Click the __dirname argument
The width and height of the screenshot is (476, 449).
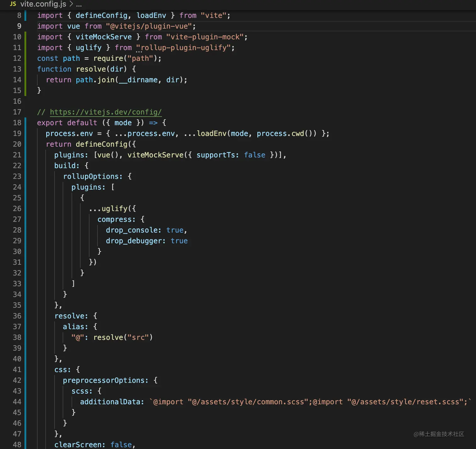pos(138,80)
